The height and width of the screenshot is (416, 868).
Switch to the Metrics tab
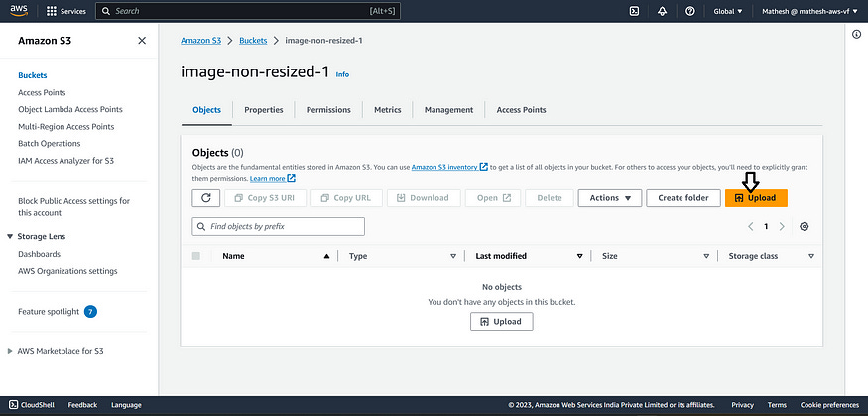pyautogui.click(x=388, y=109)
